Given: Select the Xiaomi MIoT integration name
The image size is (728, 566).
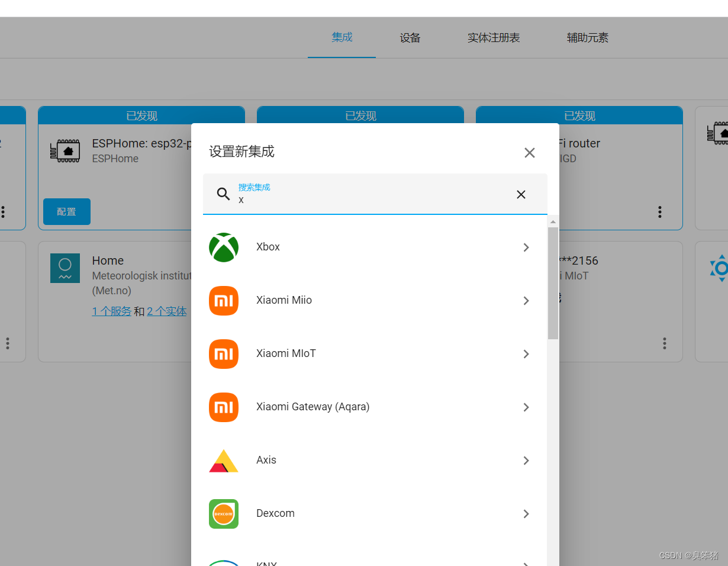Looking at the screenshot, I should point(286,353).
